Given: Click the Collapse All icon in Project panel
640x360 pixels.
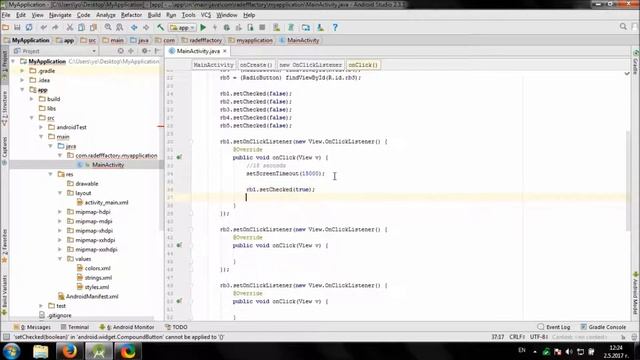Looking at the screenshot, I should click(131, 51).
